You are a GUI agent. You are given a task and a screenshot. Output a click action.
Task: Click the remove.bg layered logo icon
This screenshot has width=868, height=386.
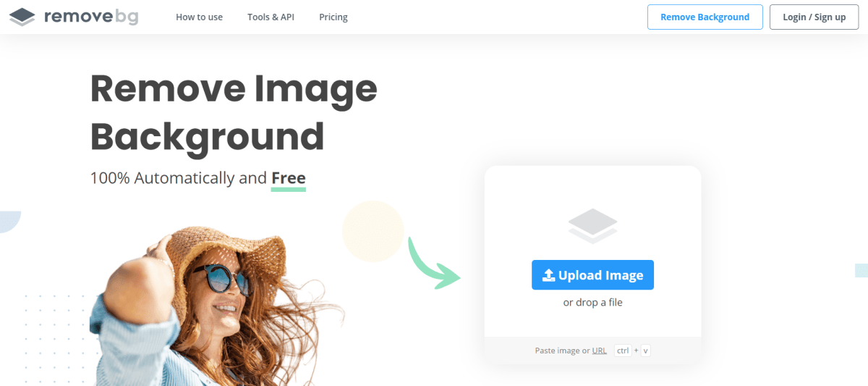pos(22,17)
